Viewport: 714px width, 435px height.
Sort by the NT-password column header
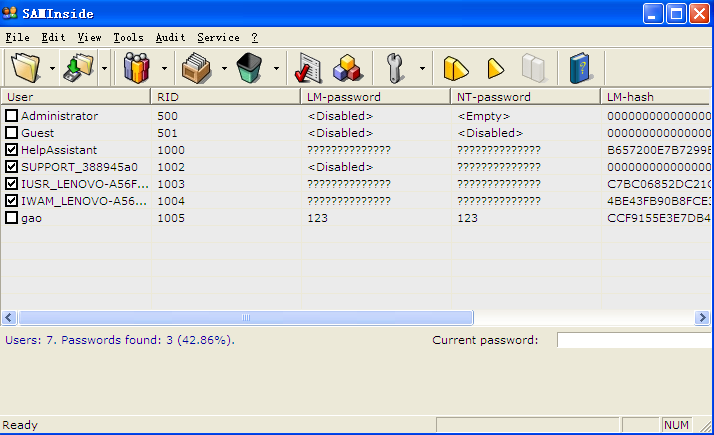tap(525, 97)
